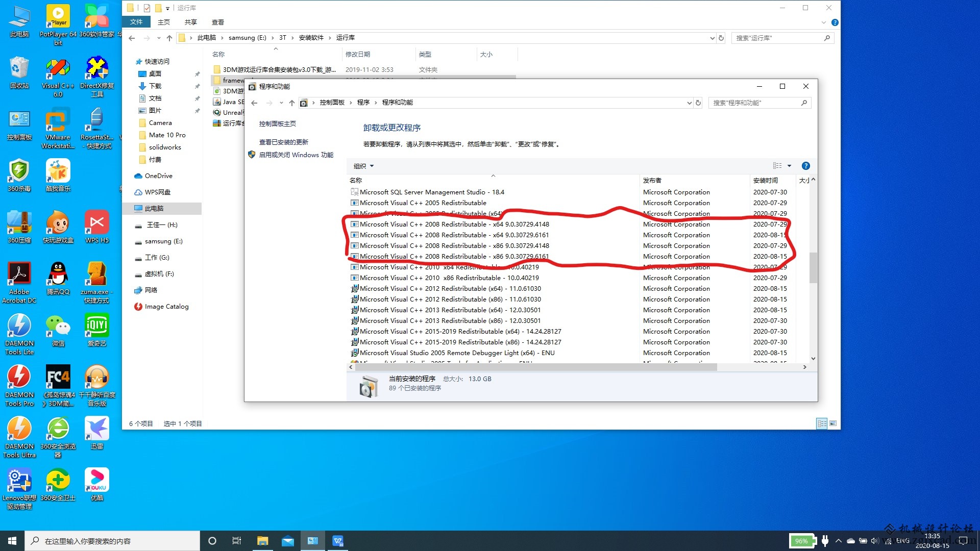Launch Tencent QQ penguin icon
This screenshot has width=980, height=551.
coord(58,279)
